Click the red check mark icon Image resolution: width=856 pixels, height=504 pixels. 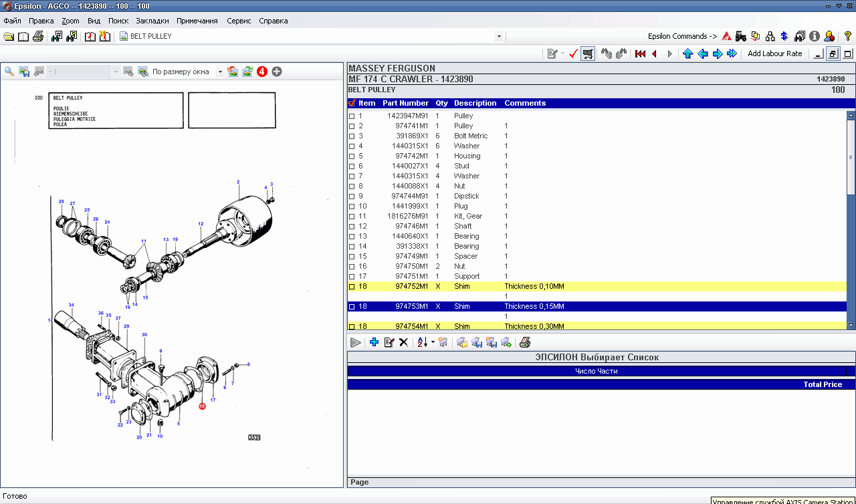click(x=573, y=53)
